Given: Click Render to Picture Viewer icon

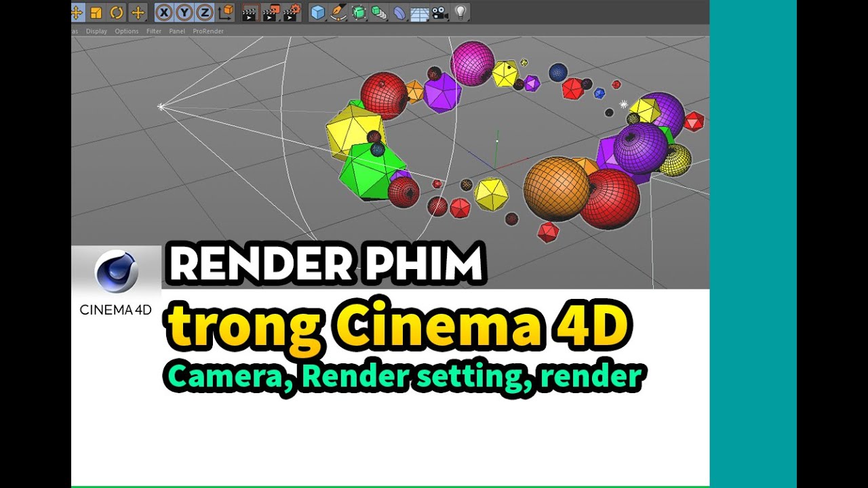Looking at the screenshot, I should 271,12.
